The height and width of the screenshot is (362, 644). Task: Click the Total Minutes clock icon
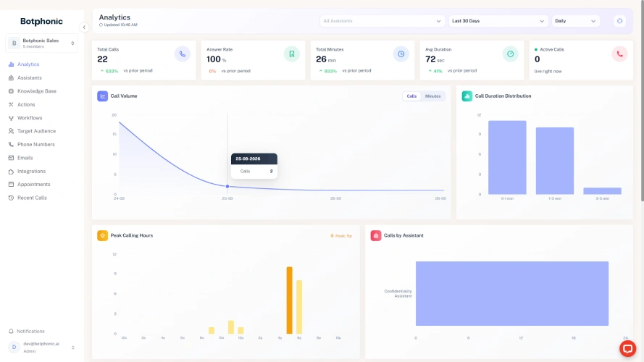pos(401,54)
